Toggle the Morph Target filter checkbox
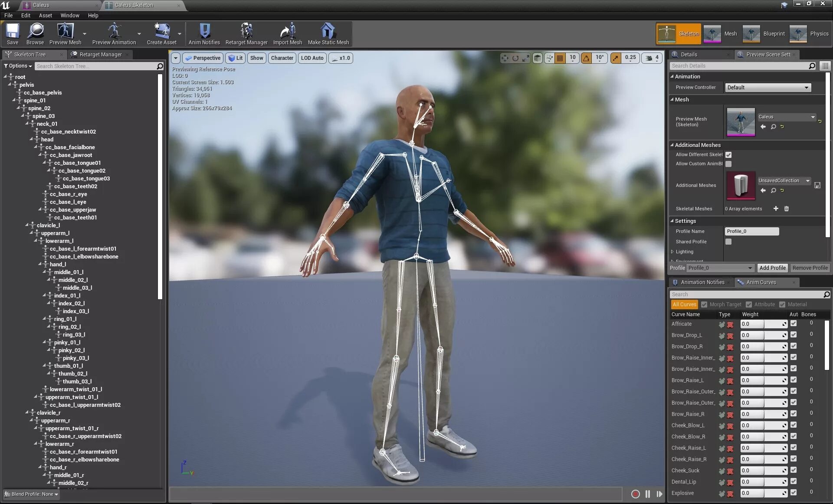The width and height of the screenshot is (833, 504). [x=704, y=304]
